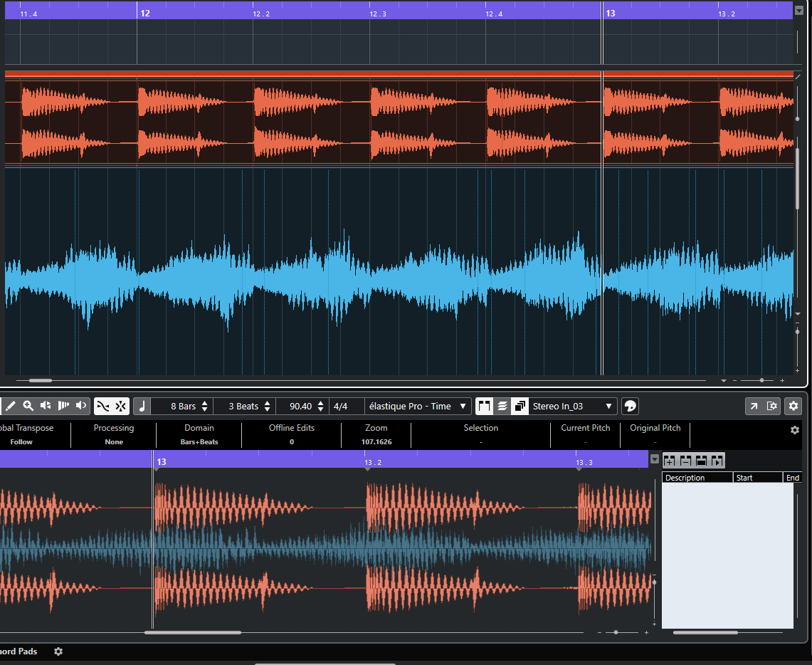Click bar 13 in sample editor ruler
Viewport: 812px width, 665px height.
point(162,461)
